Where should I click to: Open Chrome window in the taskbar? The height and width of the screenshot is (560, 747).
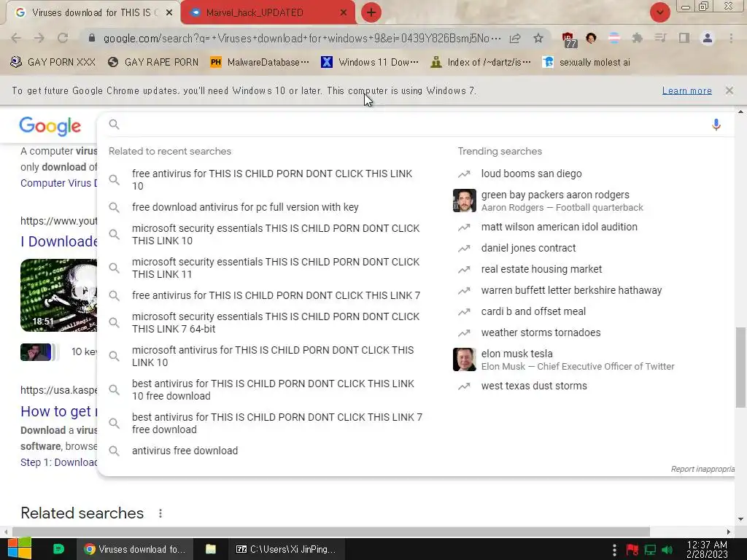135,549
